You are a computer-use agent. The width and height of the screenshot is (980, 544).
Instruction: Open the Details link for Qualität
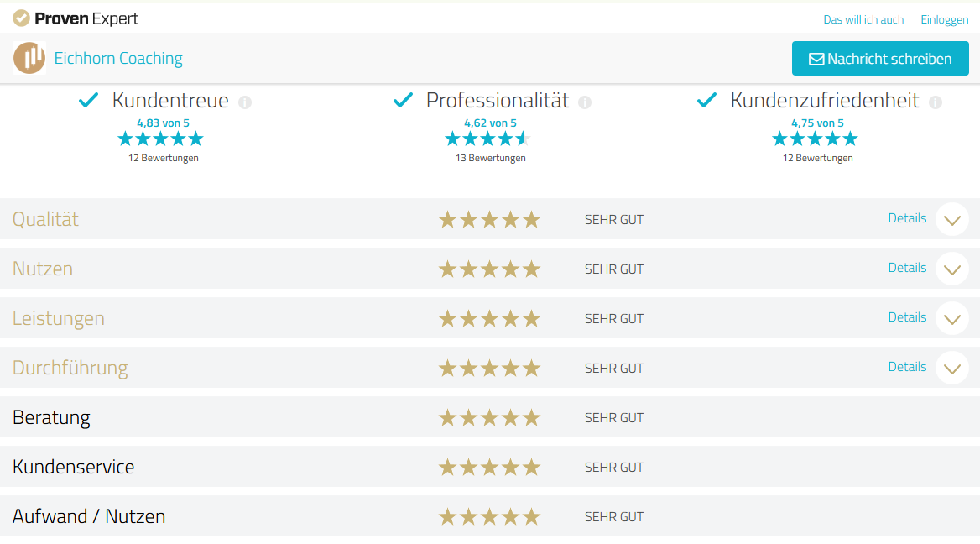tap(907, 218)
